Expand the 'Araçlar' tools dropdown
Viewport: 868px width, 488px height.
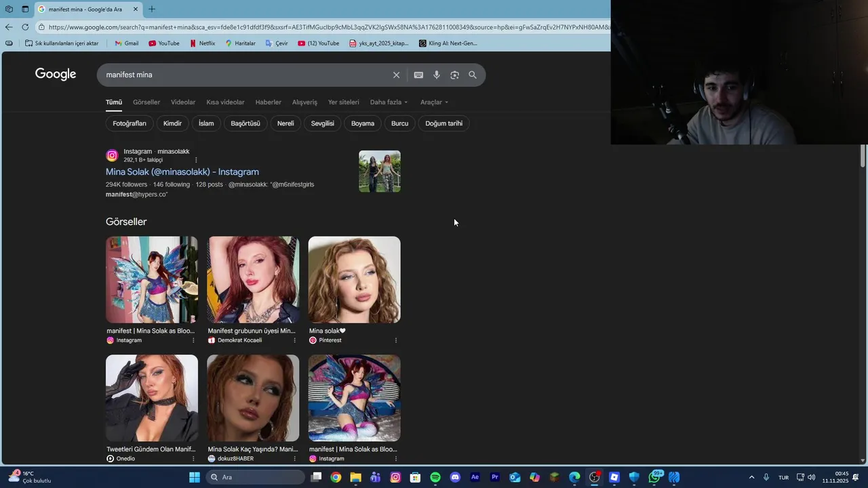click(434, 102)
